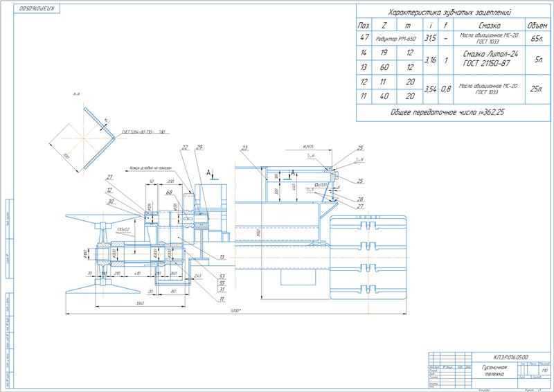Select "Масло авиационное МС-20" in the 65л. row
This screenshot has width=554, height=392.
pos(489,35)
